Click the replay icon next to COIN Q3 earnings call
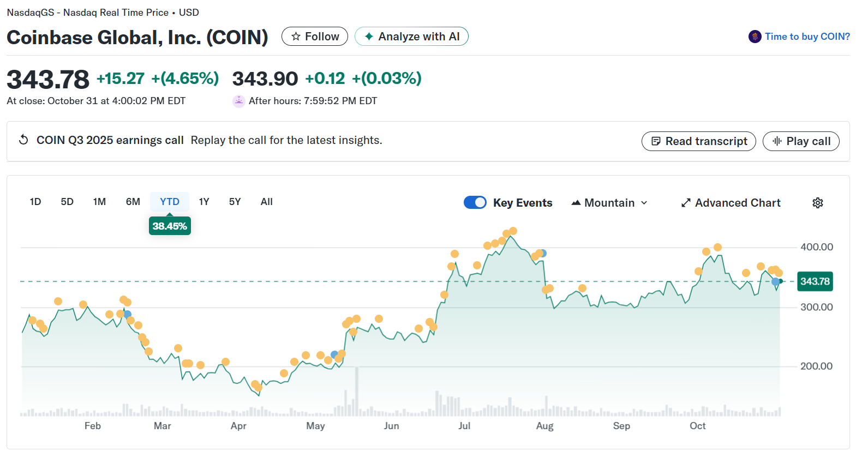Image resolution: width=868 pixels, height=457 pixels. click(x=23, y=140)
